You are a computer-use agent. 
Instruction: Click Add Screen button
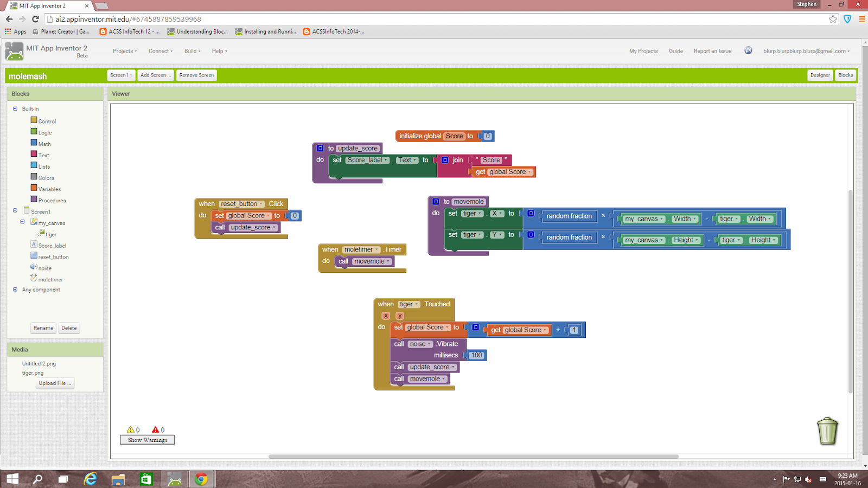[x=155, y=75]
